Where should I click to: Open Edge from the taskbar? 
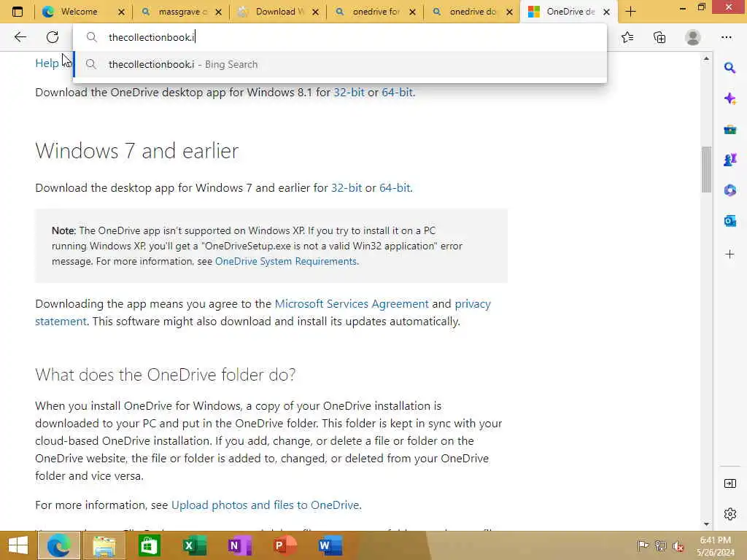(x=58, y=545)
